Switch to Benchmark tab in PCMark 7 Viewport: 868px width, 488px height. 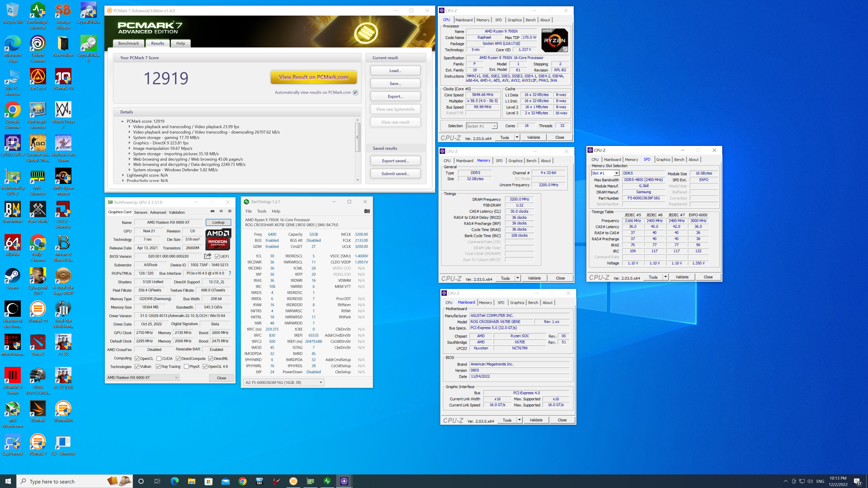[128, 43]
